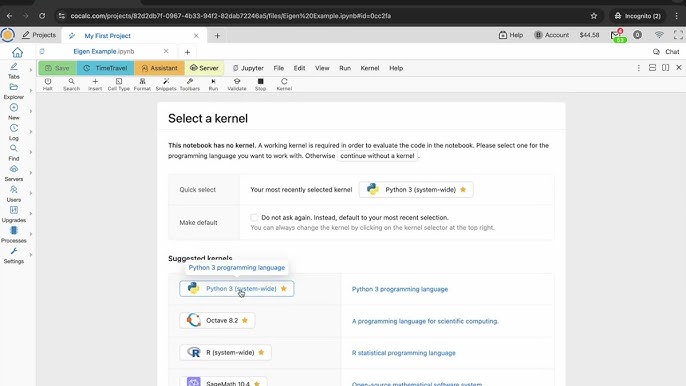Expand the arrow next to Settings
686x386 pixels.
pyautogui.click(x=31, y=255)
